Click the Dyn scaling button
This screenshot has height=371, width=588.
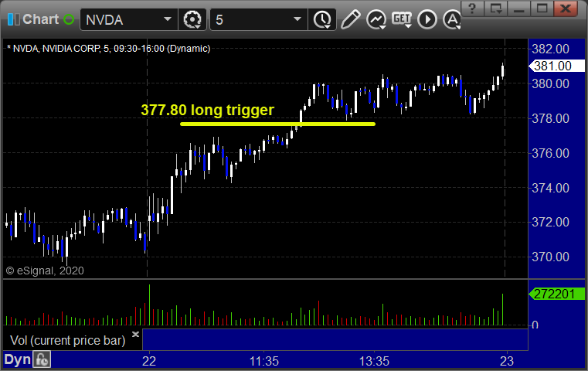(x=17, y=359)
